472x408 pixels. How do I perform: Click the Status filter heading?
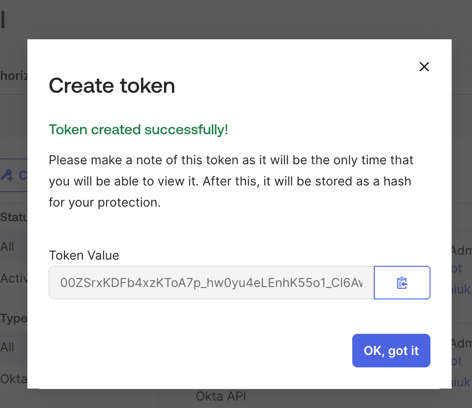13,217
